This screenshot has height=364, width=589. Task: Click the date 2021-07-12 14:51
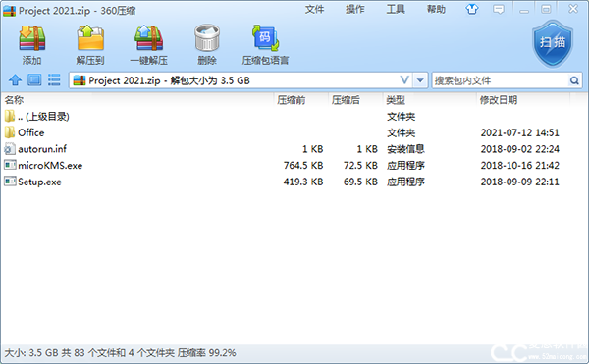pyautogui.click(x=520, y=132)
